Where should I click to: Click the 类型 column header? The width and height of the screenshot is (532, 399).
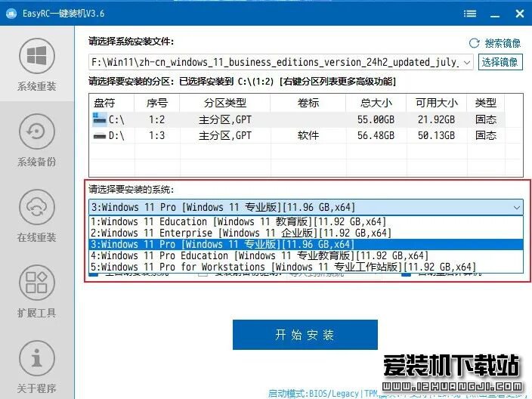485,103
